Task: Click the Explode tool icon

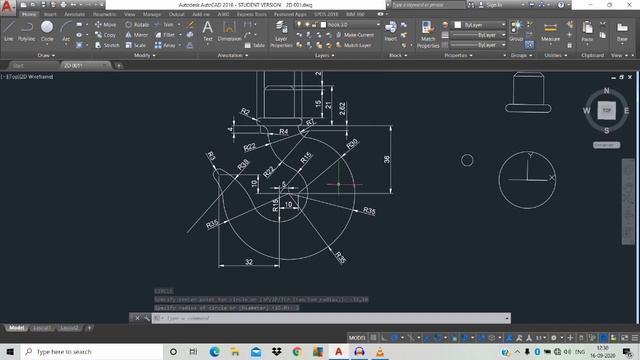Action: click(190, 35)
